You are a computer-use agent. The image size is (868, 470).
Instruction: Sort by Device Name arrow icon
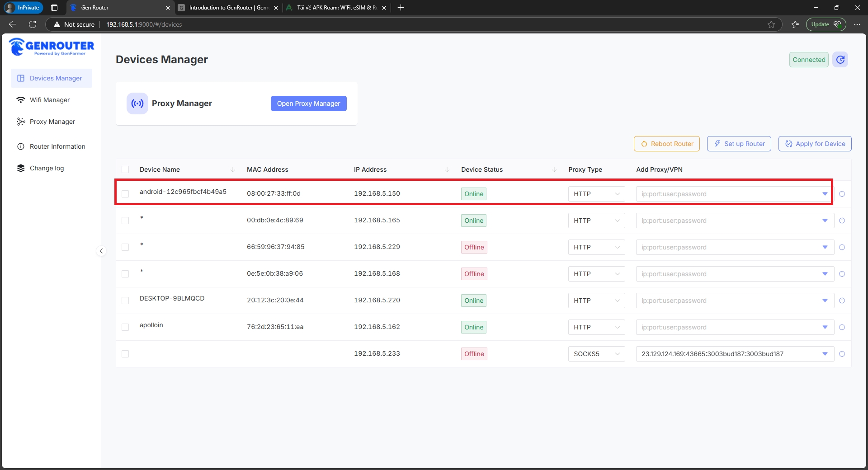pos(233,169)
